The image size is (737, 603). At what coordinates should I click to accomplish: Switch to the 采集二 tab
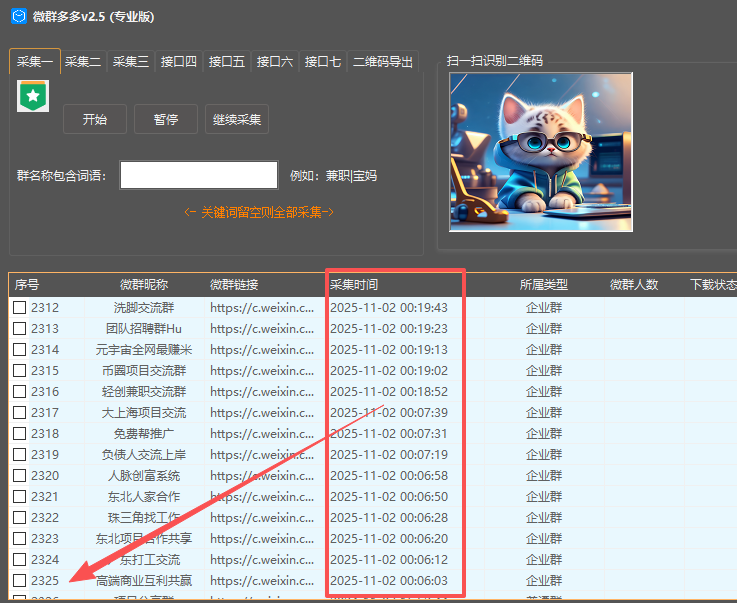83,62
